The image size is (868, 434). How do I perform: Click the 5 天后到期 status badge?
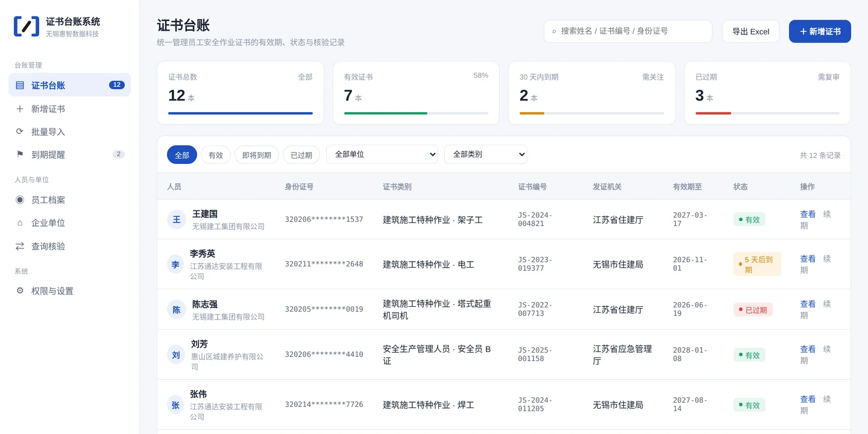(x=757, y=264)
